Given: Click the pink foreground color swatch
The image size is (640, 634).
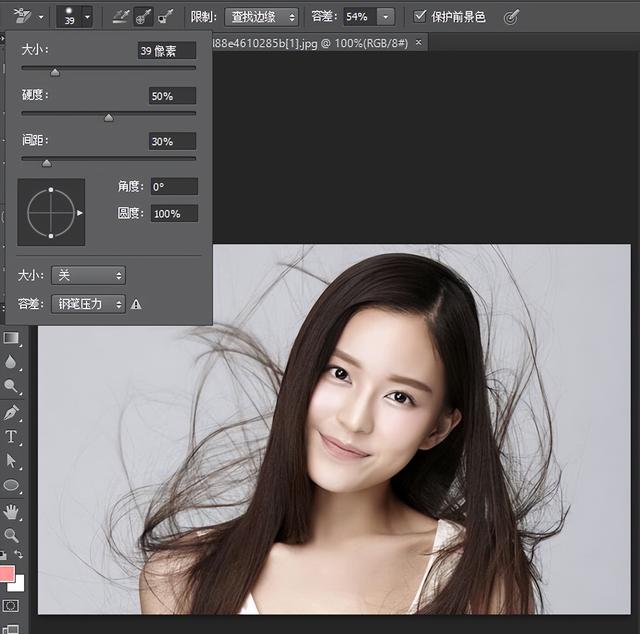Looking at the screenshot, I should pos(7,574).
